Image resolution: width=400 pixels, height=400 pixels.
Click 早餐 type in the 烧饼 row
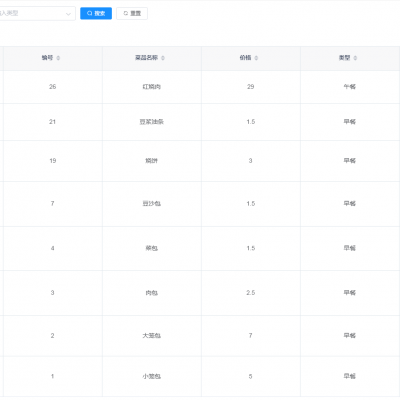pos(350,161)
